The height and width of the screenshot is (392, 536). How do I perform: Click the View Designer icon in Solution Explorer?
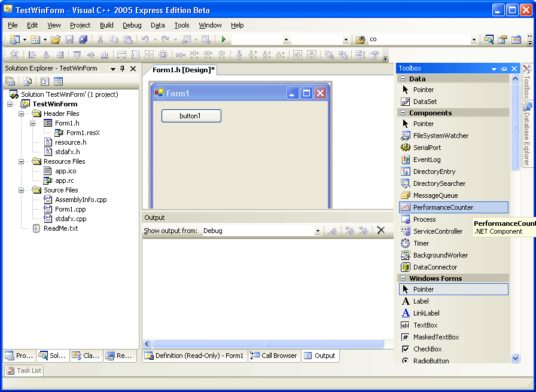point(59,81)
